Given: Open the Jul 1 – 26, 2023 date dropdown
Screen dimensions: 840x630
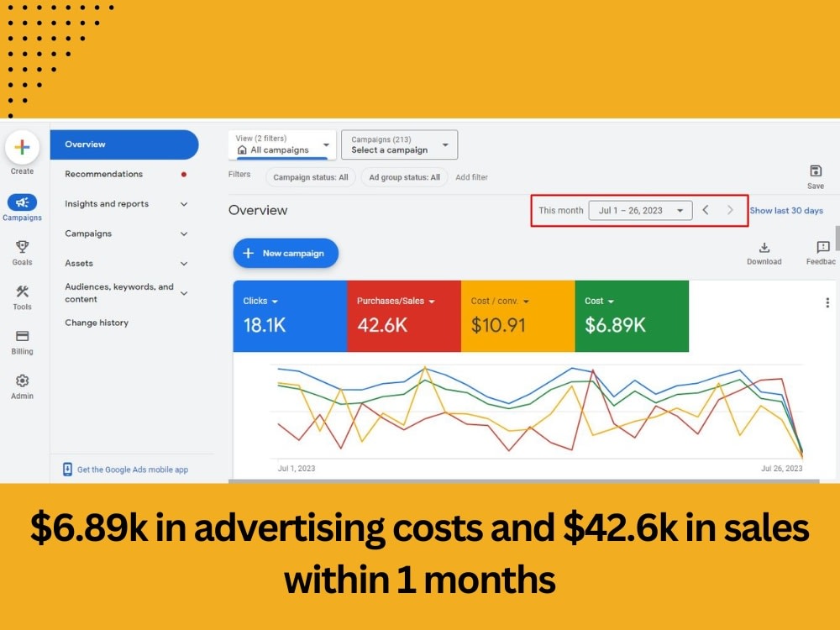Looking at the screenshot, I should [640, 211].
